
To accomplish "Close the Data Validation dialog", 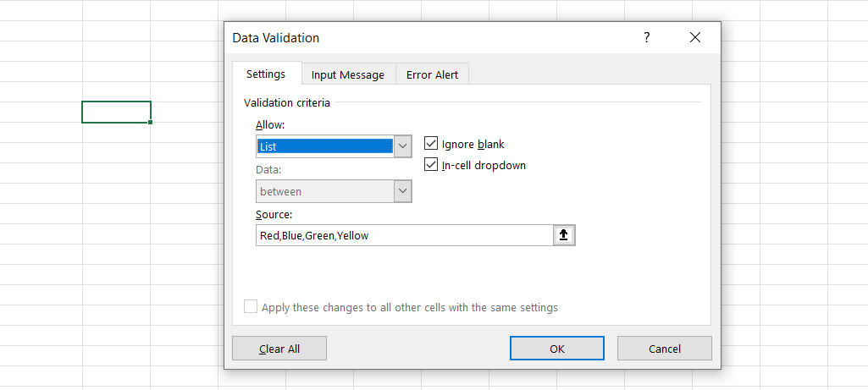I will [695, 38].
